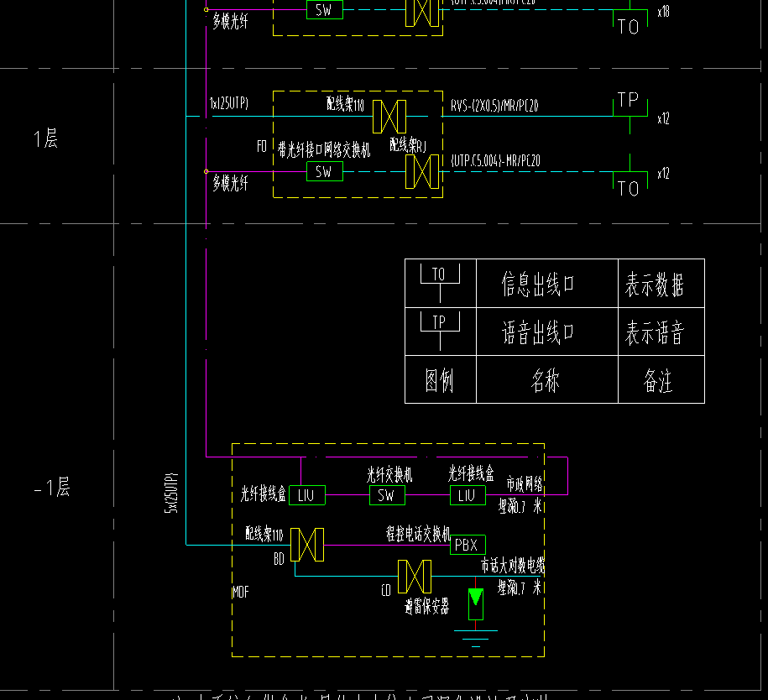The width and height of the screenshot is (768, 700).
Task: Click the CD patch panel symbol
Action: click(x=415, y=577)
